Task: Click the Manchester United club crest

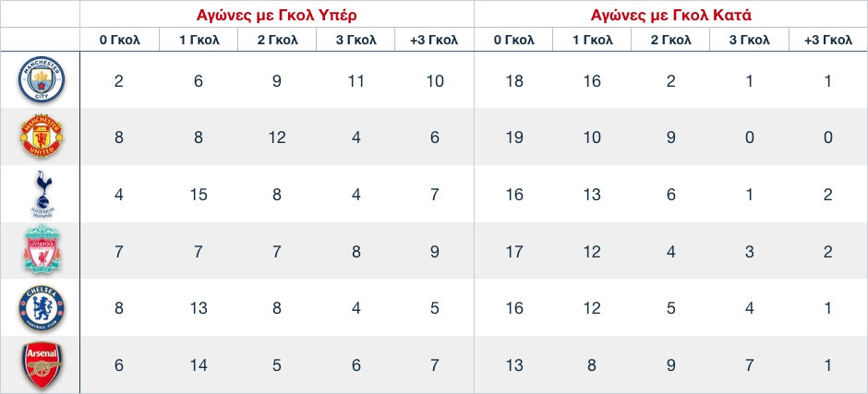Action: point(40,137)
